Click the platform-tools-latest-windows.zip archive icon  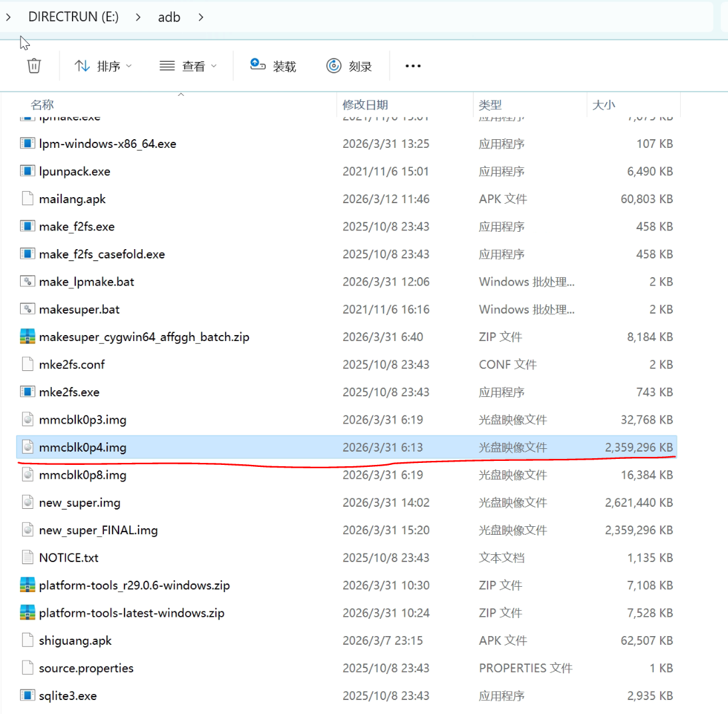coord(27,613)
